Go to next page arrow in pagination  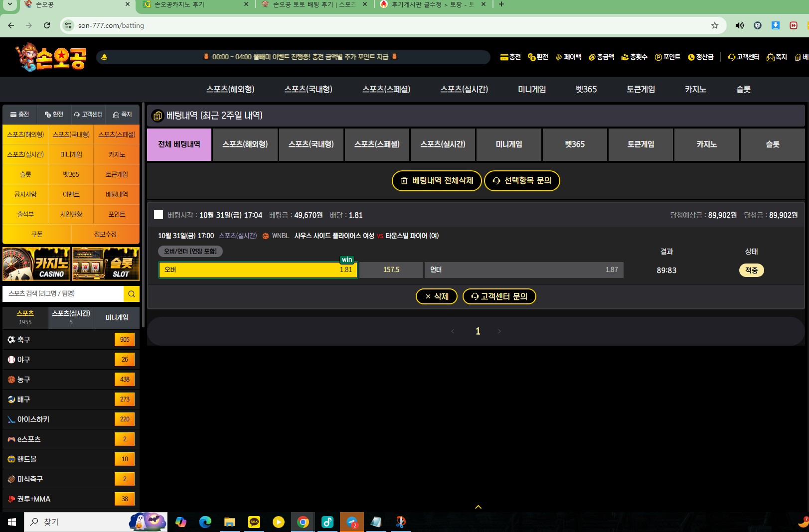coord(499,331)
